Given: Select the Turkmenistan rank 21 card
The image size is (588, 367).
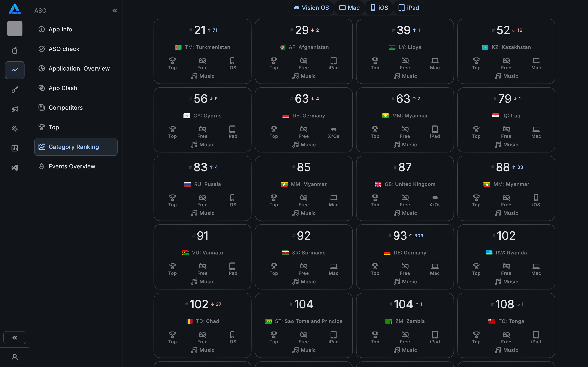Looking at the screenshot, I should pyautogui.click(x=202, y=51).
